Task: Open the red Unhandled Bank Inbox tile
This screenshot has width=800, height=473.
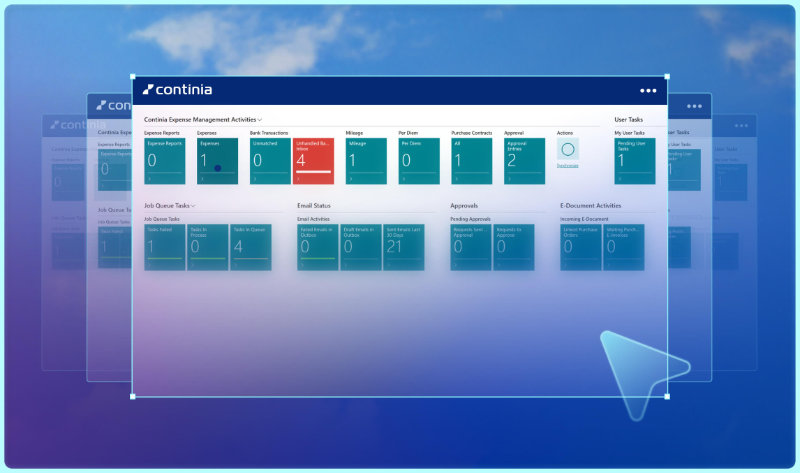Action: pyautogui.click(x=313, y=161)
